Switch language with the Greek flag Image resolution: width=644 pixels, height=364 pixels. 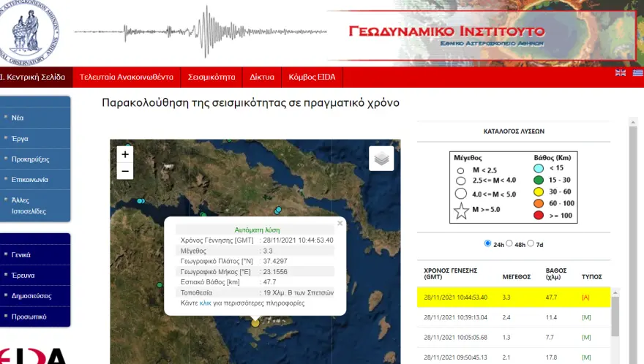[x=637, y=72]
